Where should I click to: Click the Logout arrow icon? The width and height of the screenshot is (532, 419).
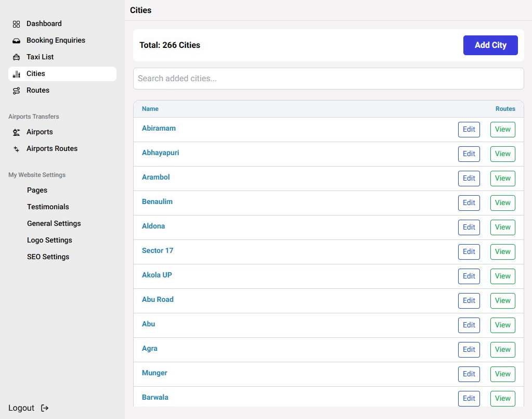(x=45, y=408)
